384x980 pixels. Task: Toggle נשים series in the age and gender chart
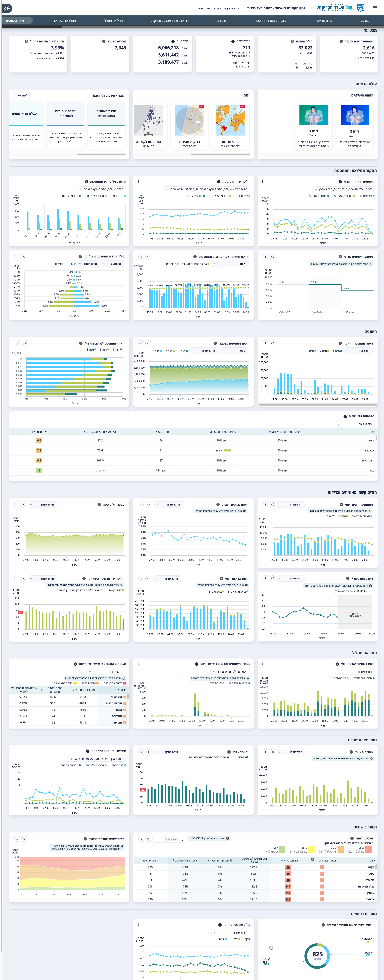point(59,264)
